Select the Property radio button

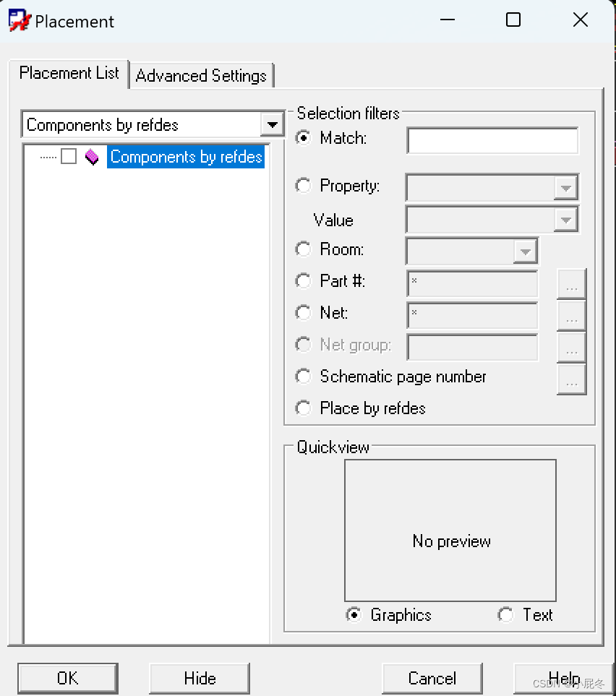(304, 186)
